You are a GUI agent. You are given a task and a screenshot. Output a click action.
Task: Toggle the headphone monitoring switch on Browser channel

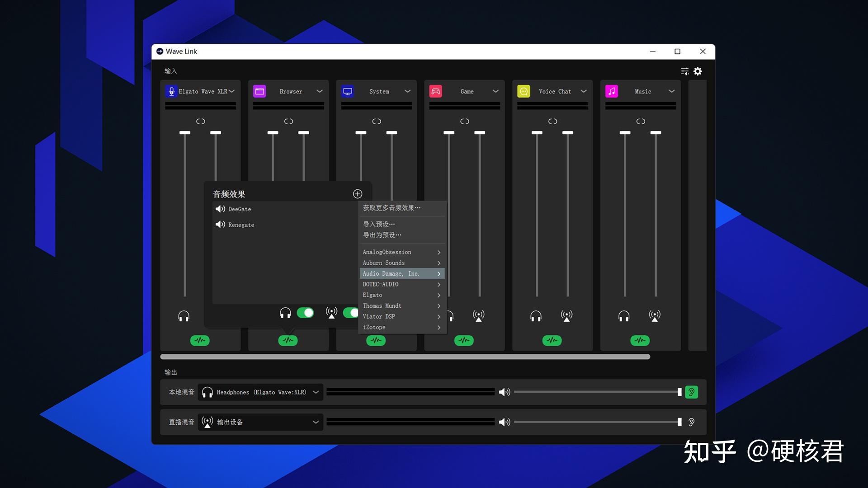click(x=306, y=312)
